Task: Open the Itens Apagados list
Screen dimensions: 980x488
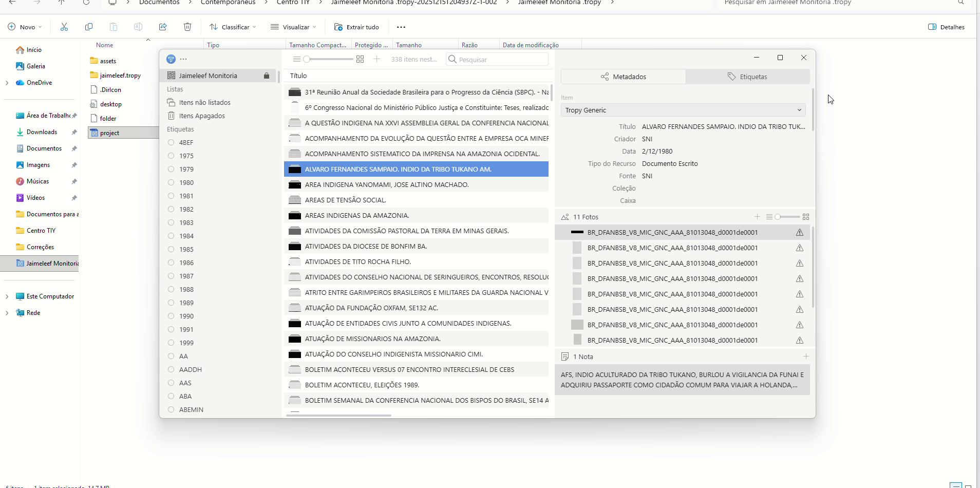Action: click(x=201, y=116)
